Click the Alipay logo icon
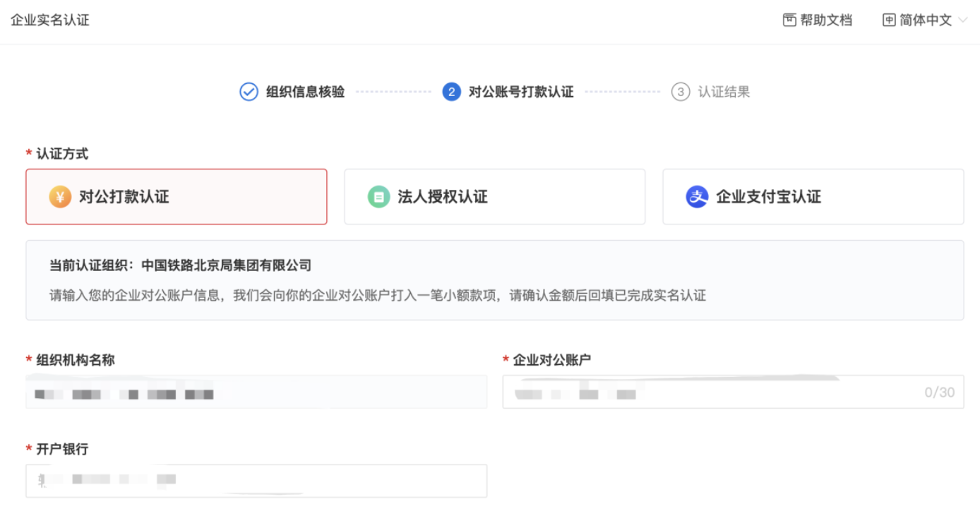The image size is (980, 509). click(697, 197)
